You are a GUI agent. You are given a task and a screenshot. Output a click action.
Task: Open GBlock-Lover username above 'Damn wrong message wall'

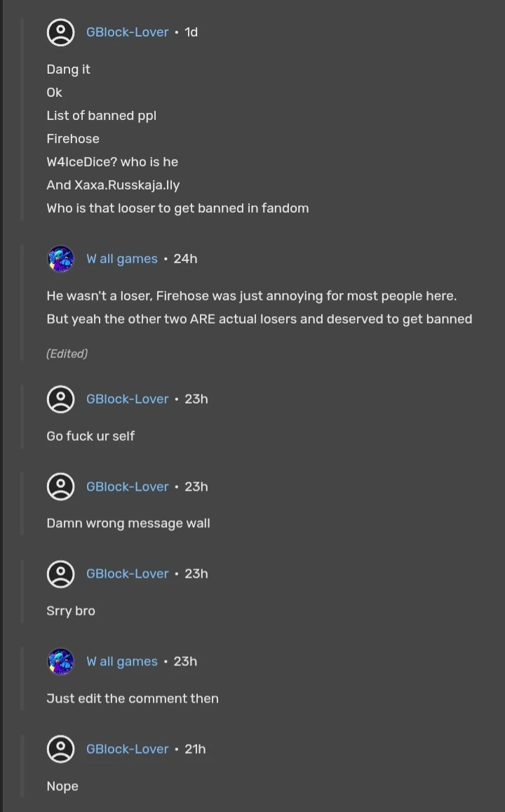127,486
